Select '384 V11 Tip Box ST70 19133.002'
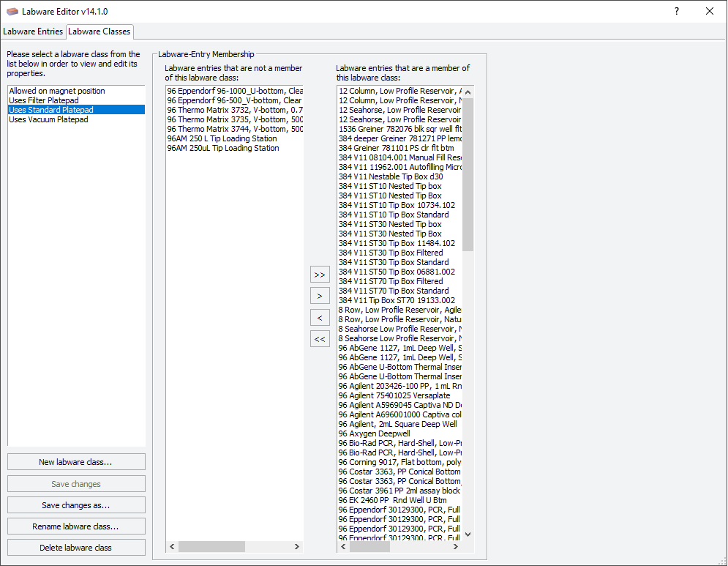The image size is (728, 566). click(x=399, y=300)
